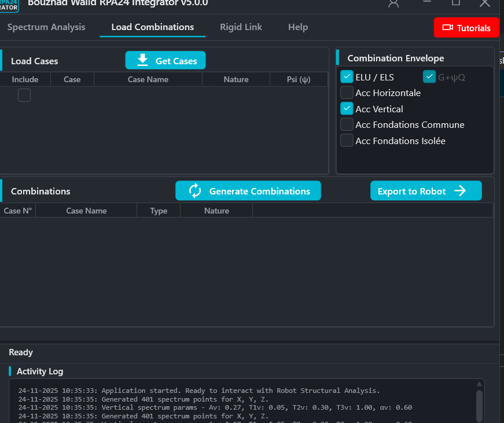
Task: Toggle the G+ψQ checkbox
Action: coord(429,76)
